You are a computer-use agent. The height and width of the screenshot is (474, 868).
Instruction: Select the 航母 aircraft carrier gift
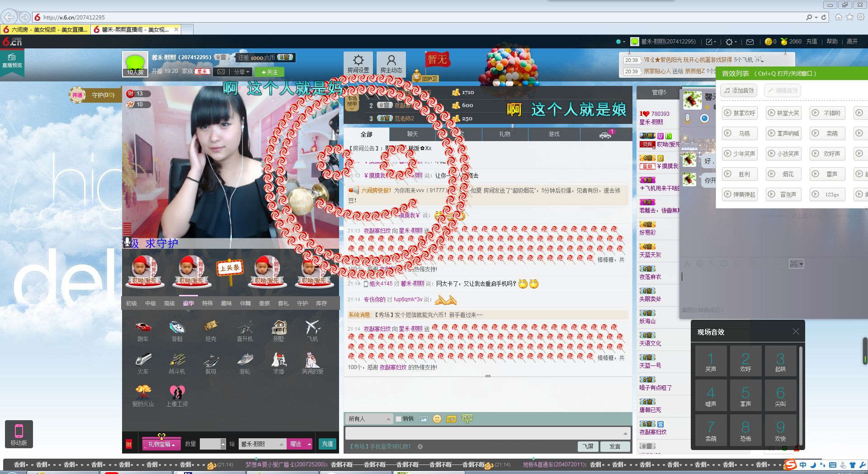point(211,363)
